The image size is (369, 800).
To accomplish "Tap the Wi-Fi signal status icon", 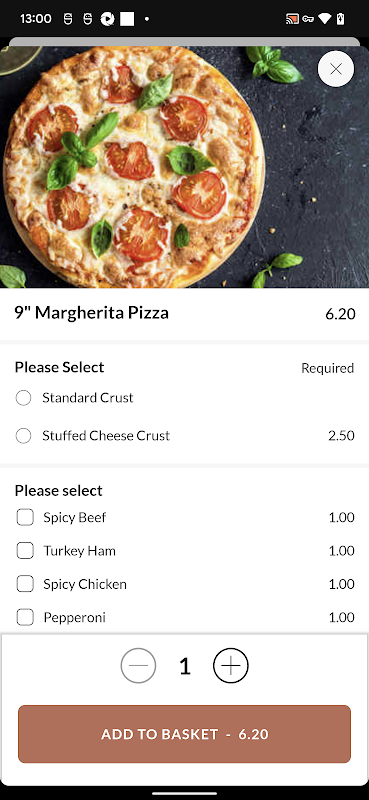I will click(x=325, y=19).
